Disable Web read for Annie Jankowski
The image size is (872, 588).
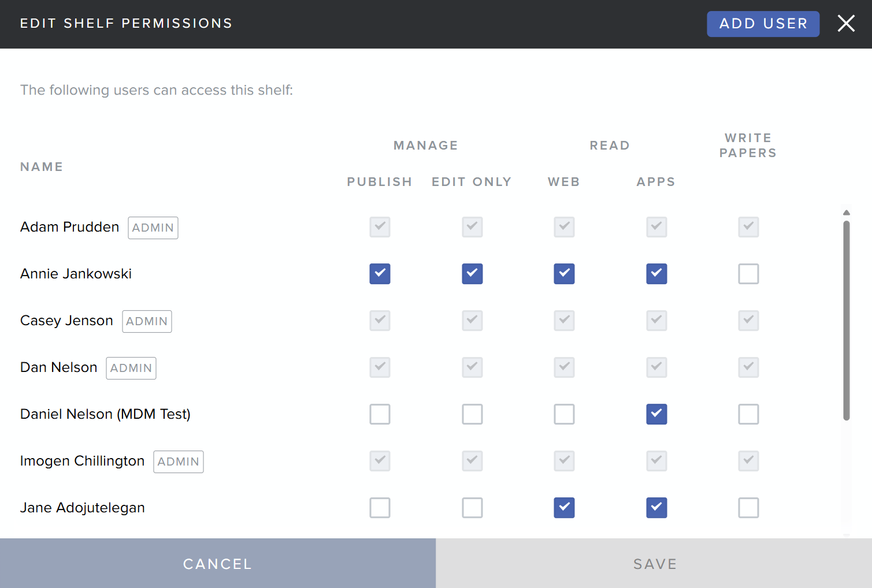click(564, 274)
